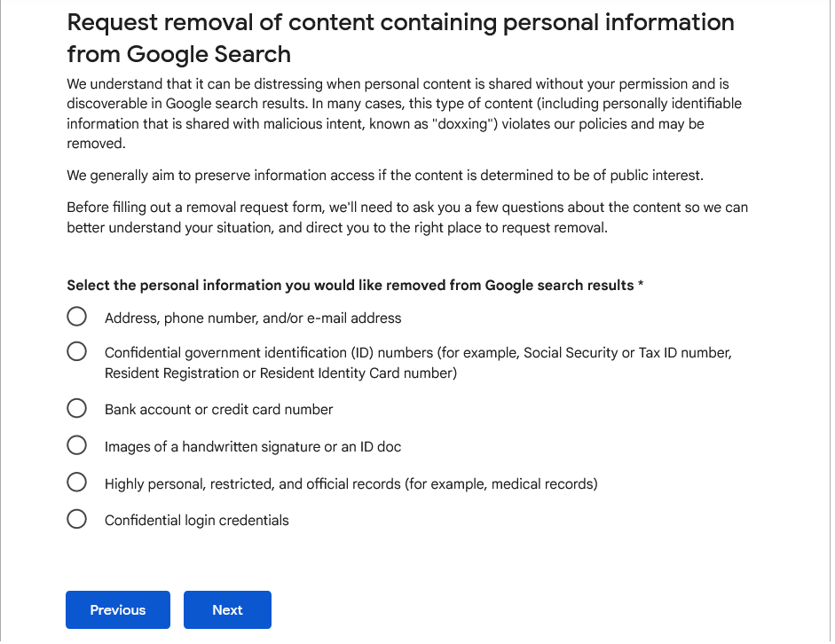This screenshot has height=644, width=835.
Task: Select "Highly personal, restricted, and official records"
Action: pos(76,482)
